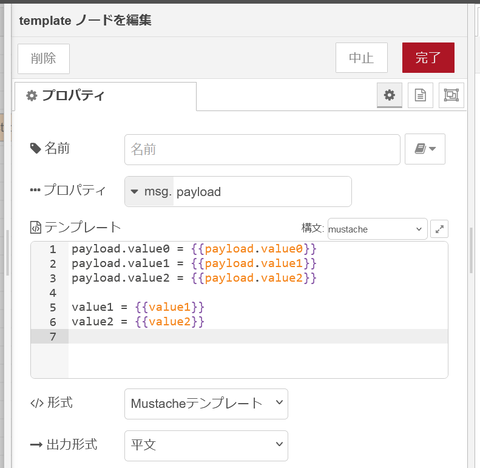
Task: Click the 中止 cancel button
Action: 361,58
